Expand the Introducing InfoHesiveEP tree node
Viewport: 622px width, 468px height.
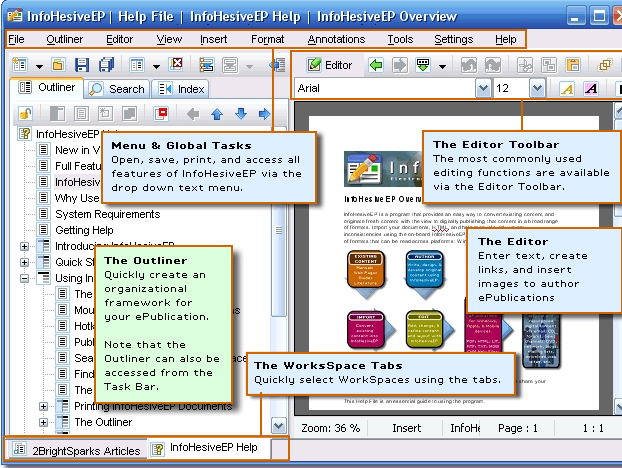click(x=25, y=246)
